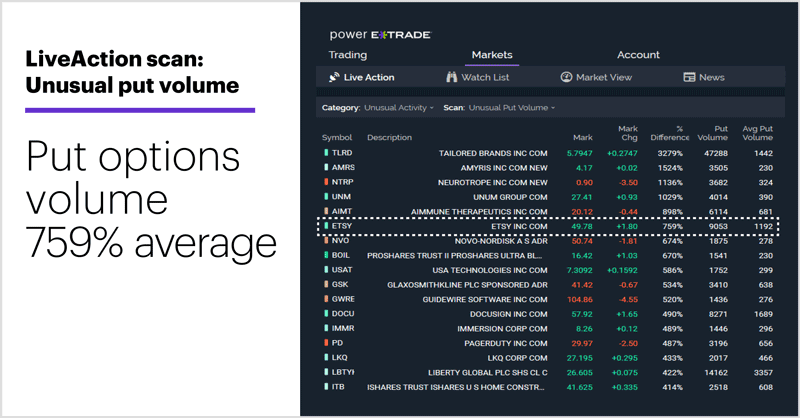
Task: Switch to the Markets tab
Action: (492, 55)
